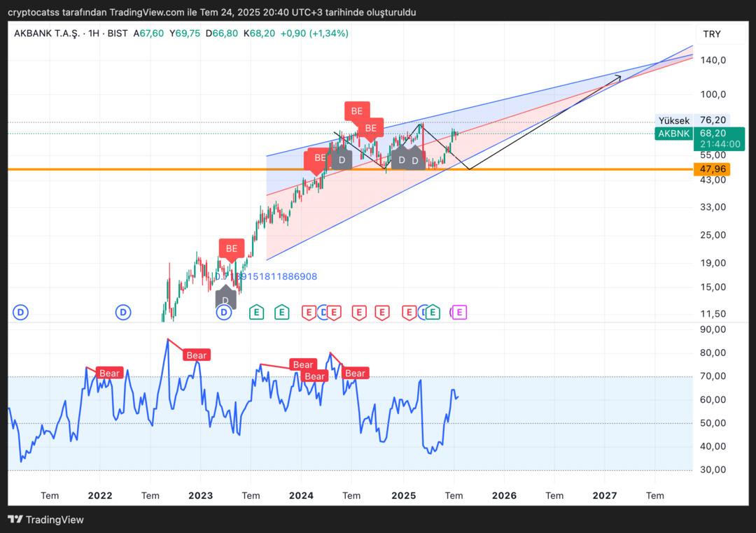Click the 2024 time axis label

click(301, 495)
